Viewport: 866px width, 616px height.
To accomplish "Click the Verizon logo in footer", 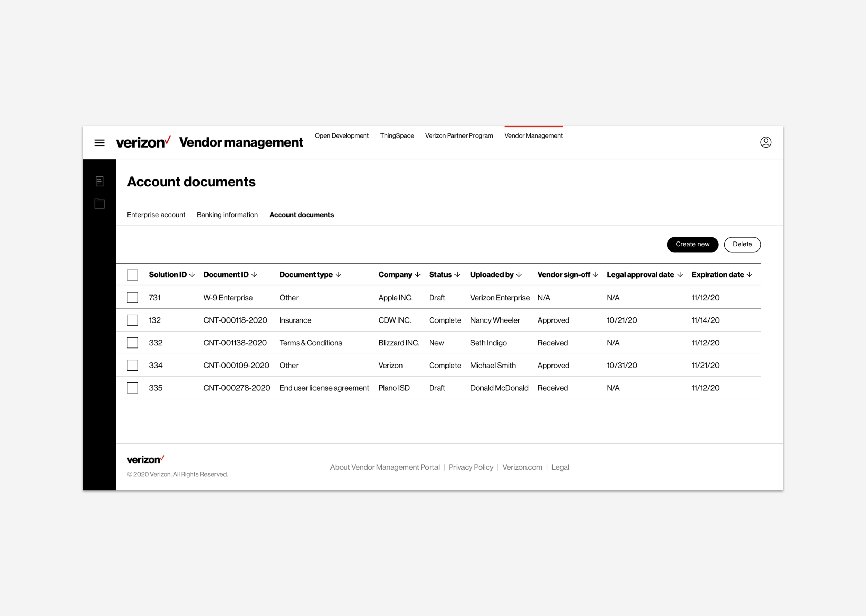I will point(145,459).
